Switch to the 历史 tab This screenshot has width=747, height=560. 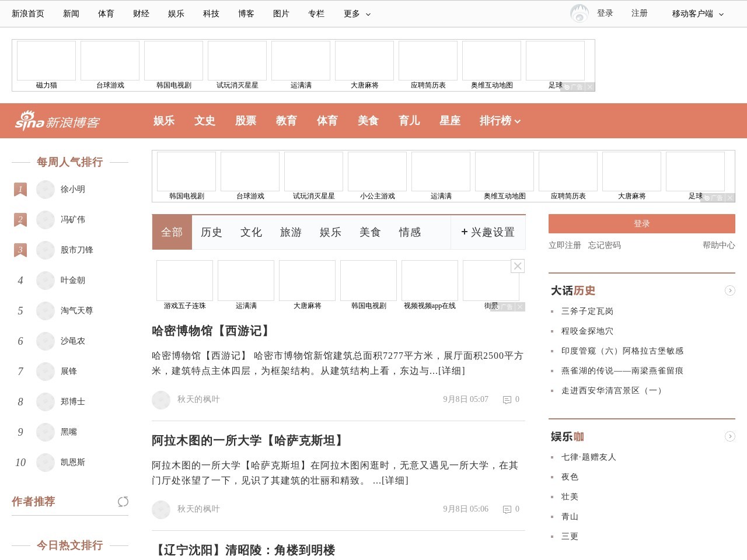pyautogui.click(x=211, y=232)
